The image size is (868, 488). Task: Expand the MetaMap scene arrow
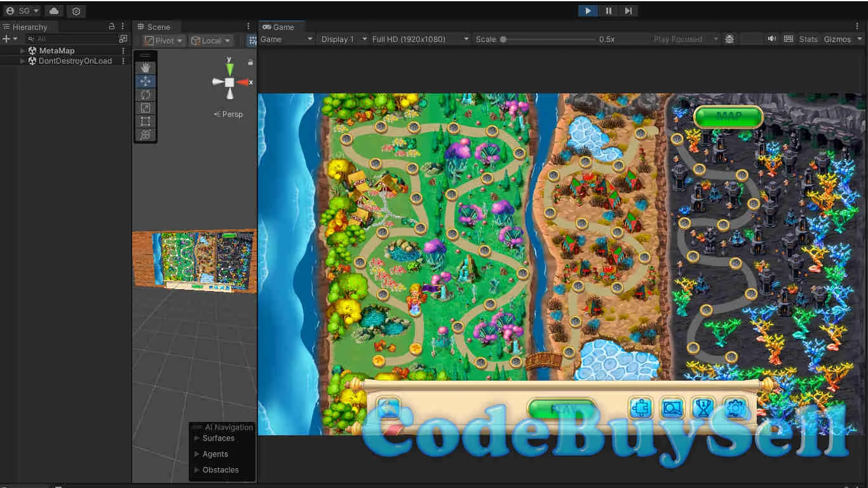(x=23, y=51)
